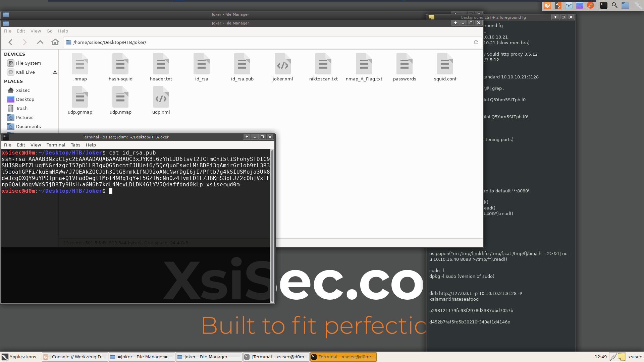Viewport: 644px width, 362px height.
Task: Open the File System device in the sidebar
Action: coord(29,63)
